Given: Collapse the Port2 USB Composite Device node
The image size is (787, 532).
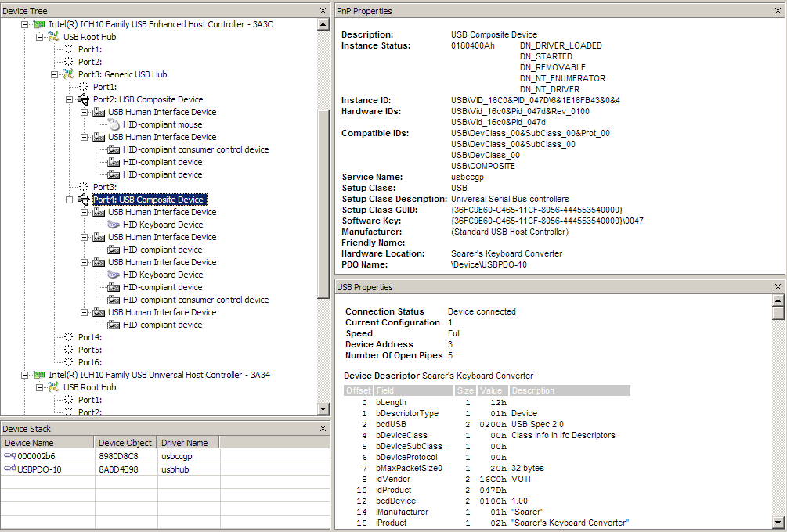Looking at the screenshot, I should coord(70,99).
